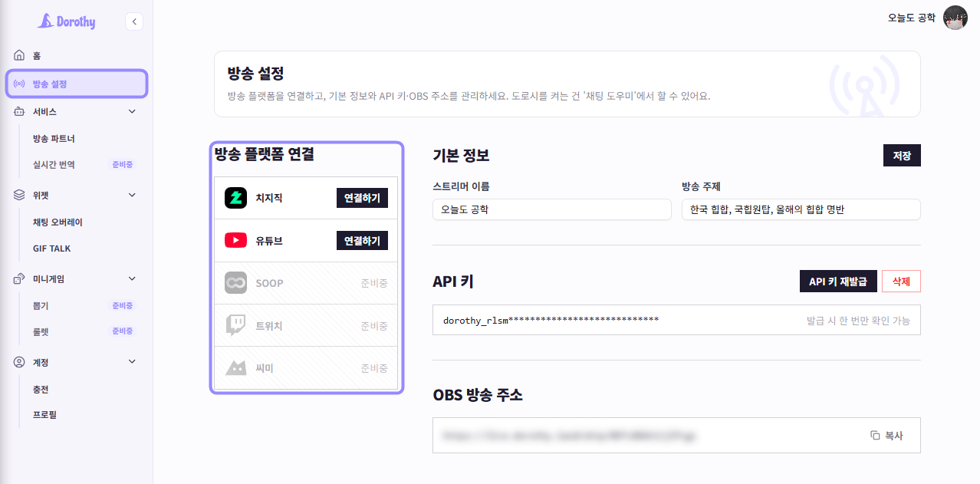Select 방송 설정 menu item
The height and width of the screenshot is (484, 980).
pos(77,84)
